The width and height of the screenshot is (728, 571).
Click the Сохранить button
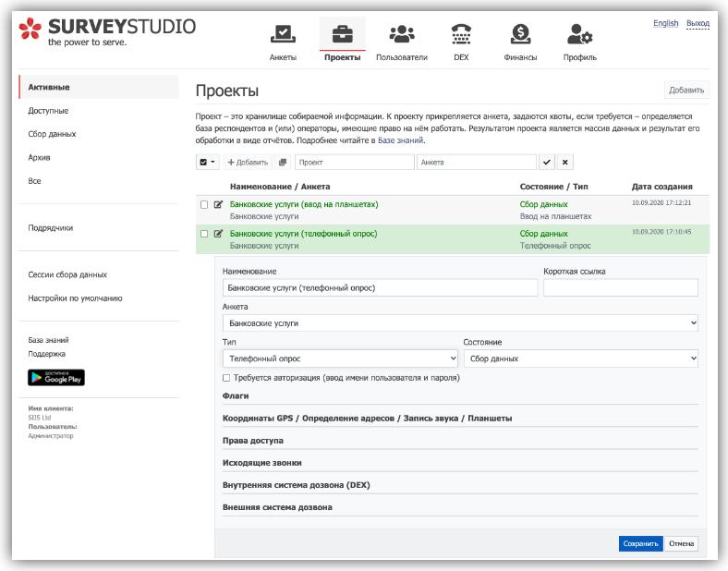tap(641, 543)
